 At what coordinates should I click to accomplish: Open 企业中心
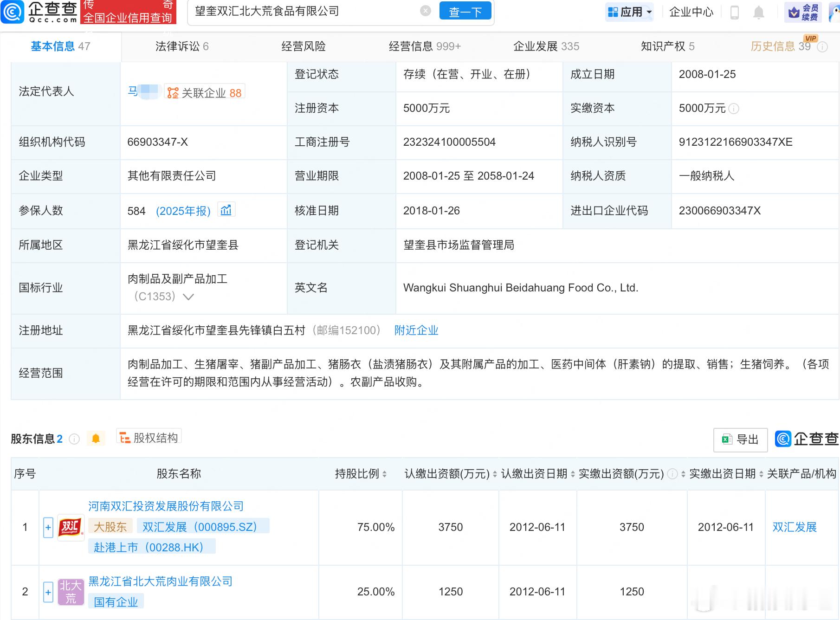[x=691, y=12]
